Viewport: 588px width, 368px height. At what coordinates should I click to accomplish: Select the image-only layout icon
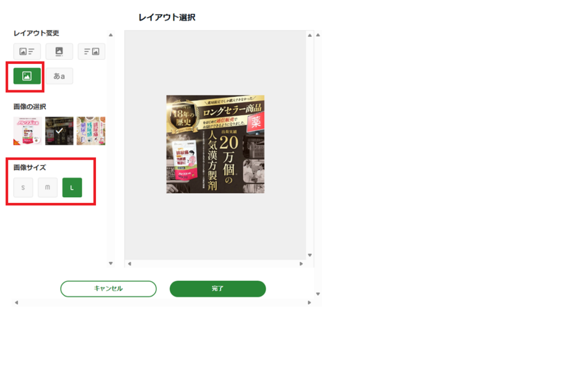coord(27,76)
